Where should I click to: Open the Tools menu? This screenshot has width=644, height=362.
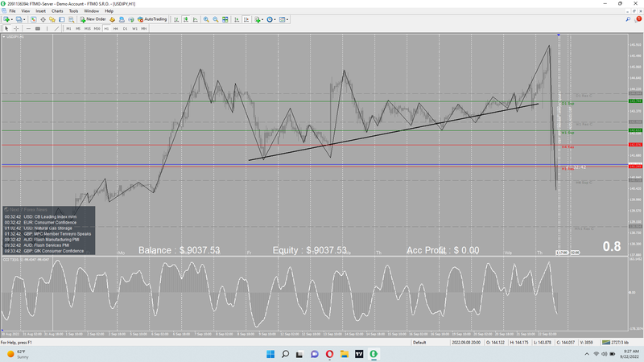point(73,10)
